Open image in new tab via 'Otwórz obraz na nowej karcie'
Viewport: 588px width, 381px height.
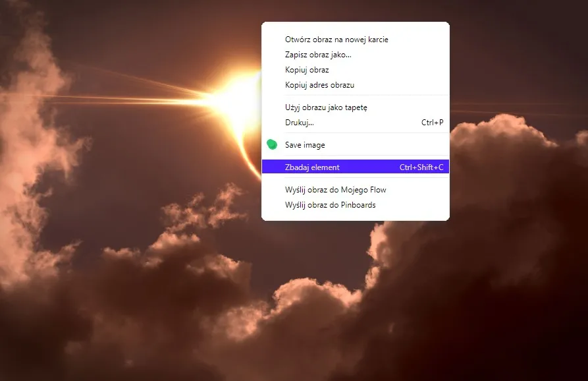click(x=355, y=40)
